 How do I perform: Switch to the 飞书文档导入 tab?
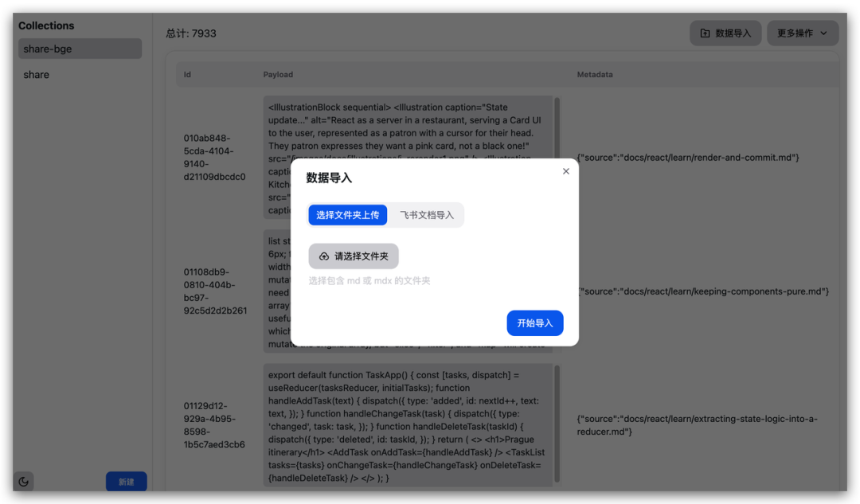427,214
